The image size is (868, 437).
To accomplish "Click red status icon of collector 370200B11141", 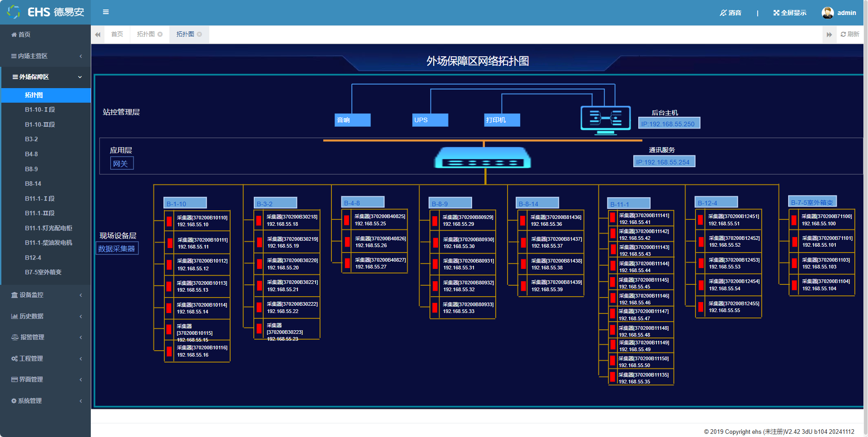I will [613, 218].
